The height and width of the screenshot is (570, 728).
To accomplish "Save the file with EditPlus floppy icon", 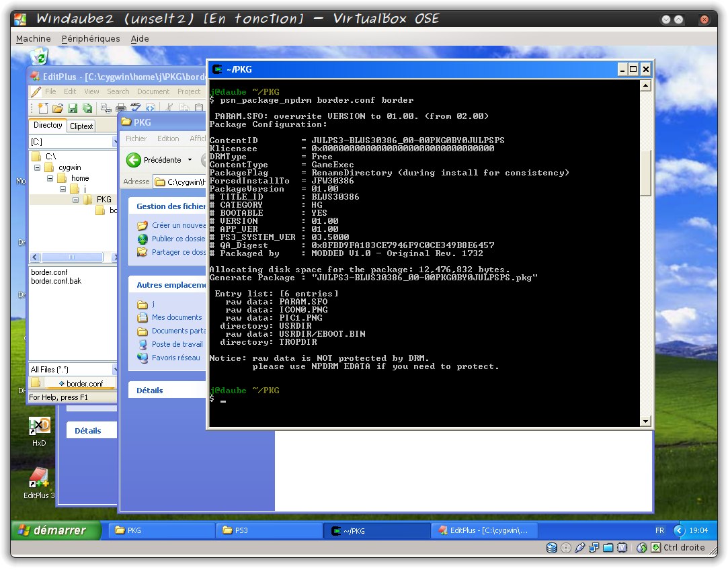I will pyautogui.click(x=73, y=108).
